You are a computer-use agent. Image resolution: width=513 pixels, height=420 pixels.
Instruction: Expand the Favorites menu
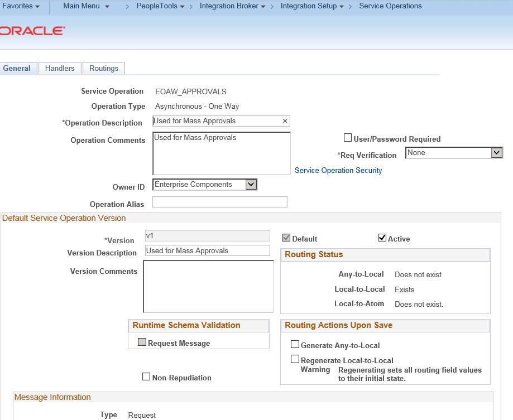pos(21,6)
